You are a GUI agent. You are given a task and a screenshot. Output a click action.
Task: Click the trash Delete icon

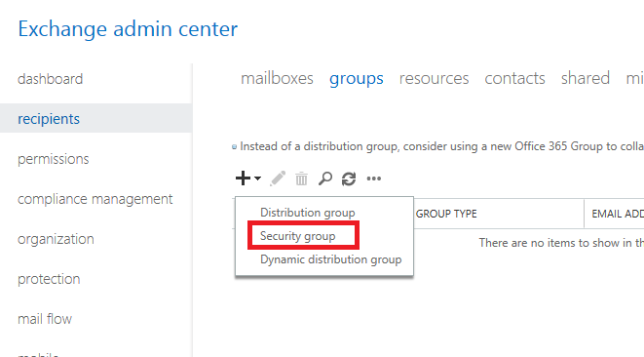tap(301, 178)
